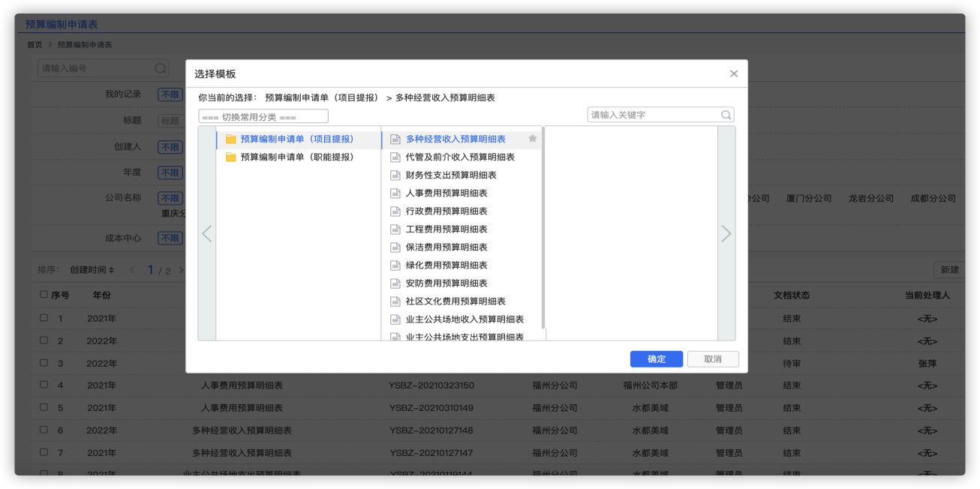This screenshot has width=980, height=489.
Task: Click the template list vertical scrollbar
Action: point(543,227)
